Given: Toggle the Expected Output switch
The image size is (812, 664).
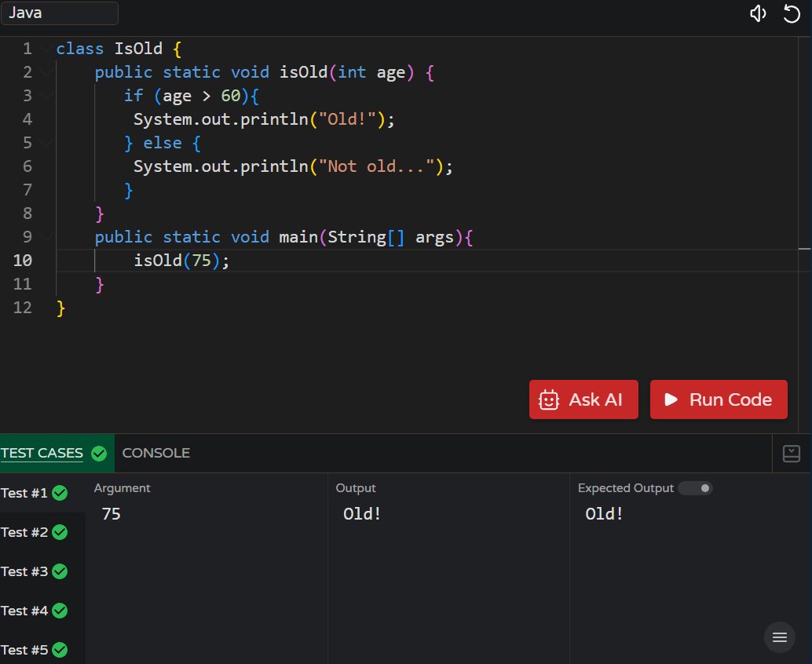Looking at the screenshot, I should click(695, 487).
